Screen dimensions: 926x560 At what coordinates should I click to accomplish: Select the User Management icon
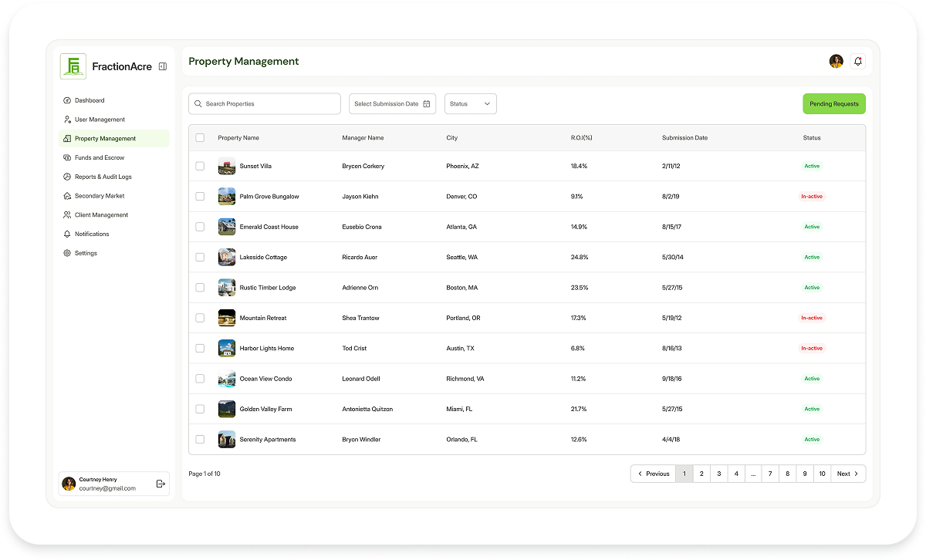tap(66, 120)
